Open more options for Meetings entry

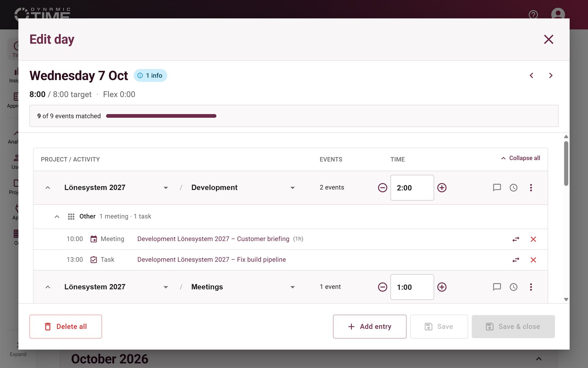pyautogui.click(x=531, y=287)
